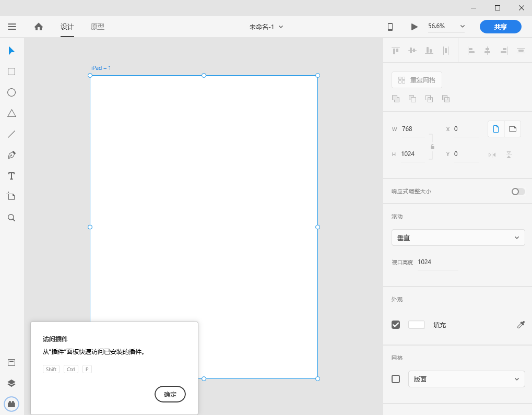Uncheck the fill (填充) checkbox

pyautogui.click(x=396, y=325)
